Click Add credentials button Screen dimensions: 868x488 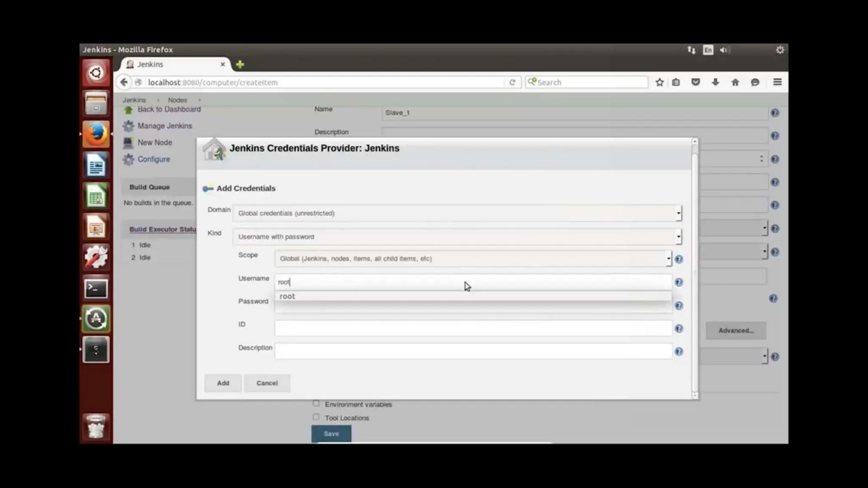(223, 383)
